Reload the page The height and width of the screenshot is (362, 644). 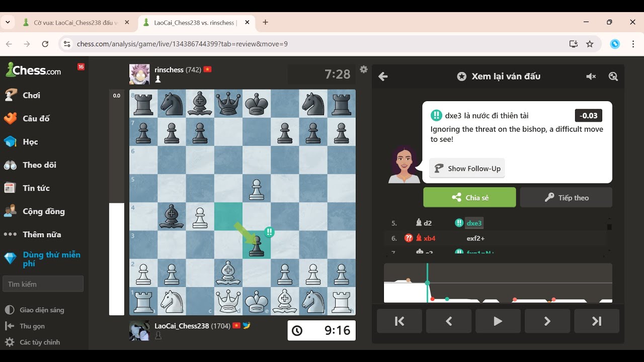[45, 44]
